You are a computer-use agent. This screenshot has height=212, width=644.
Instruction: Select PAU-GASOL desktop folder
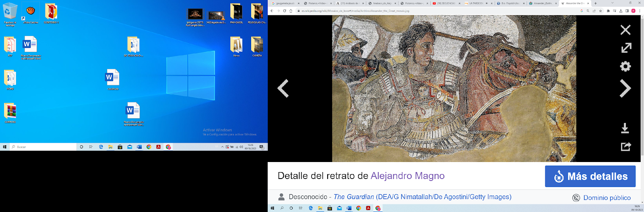[x=236, y=14]
